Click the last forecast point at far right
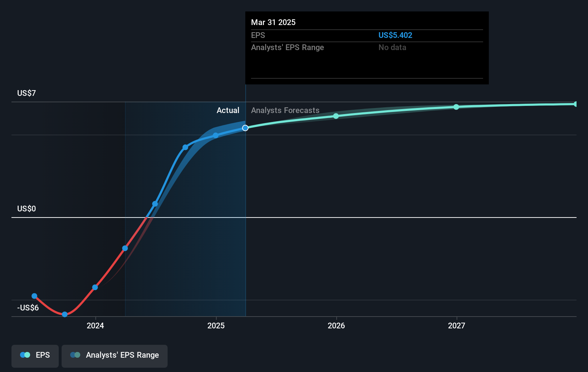Viewport: 588px width, 372px height. click(576, 104)
